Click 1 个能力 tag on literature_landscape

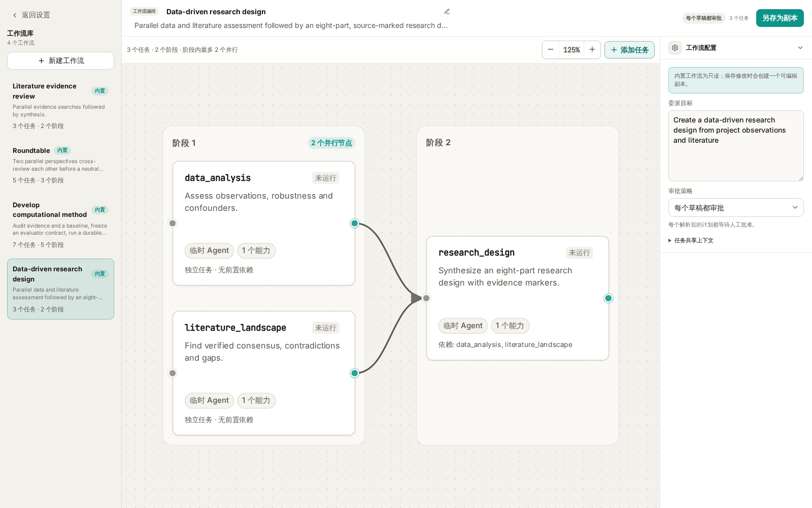[x=256, y=401]
